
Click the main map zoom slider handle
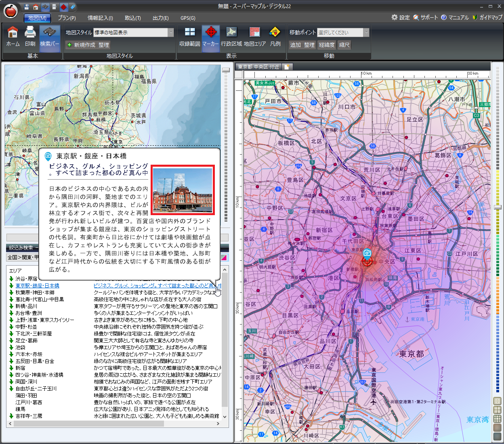coord(498,207)
